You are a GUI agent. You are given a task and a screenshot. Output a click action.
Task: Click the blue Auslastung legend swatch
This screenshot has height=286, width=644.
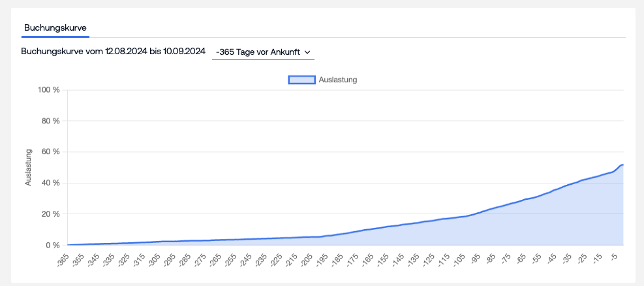(x=302, y=80)
